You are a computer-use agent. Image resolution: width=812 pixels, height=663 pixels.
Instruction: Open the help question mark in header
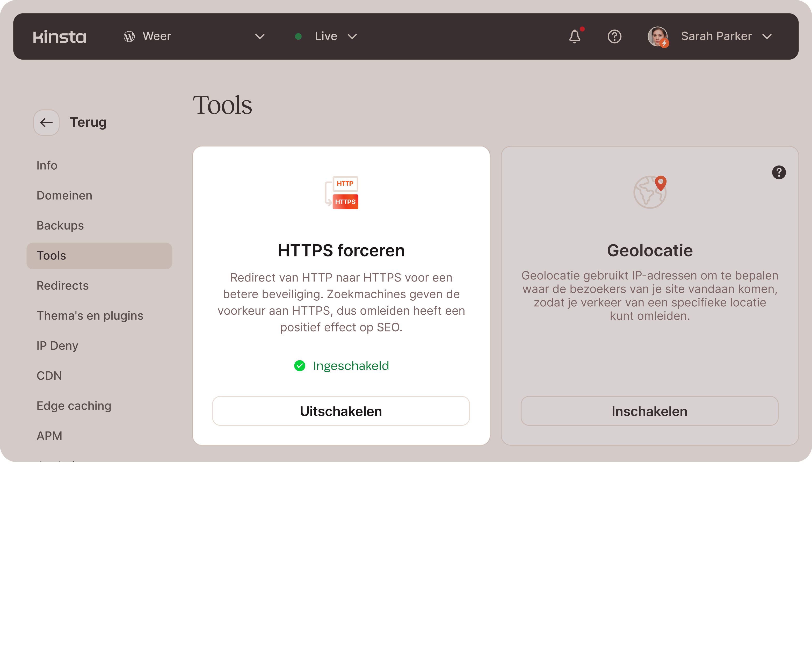click(614, 37)
